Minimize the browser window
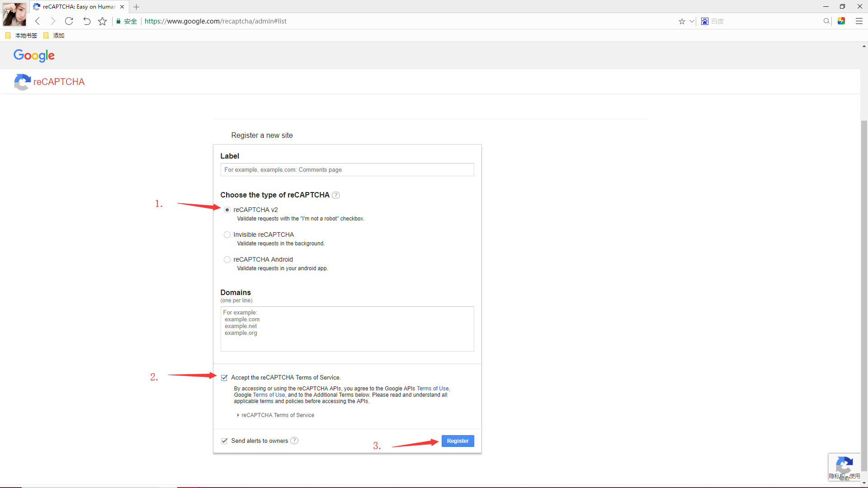 tap(826, 6)
